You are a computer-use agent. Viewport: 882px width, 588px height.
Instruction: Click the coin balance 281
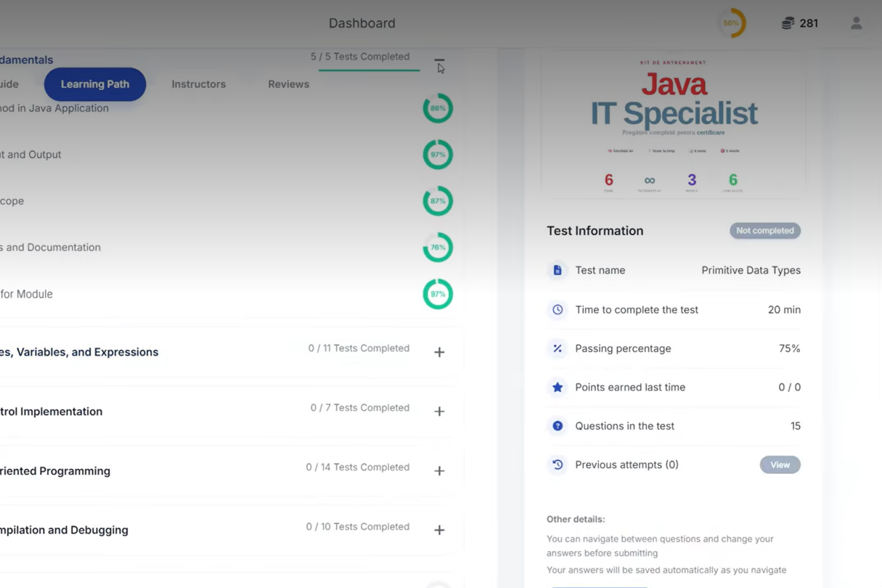coord(809,23)
